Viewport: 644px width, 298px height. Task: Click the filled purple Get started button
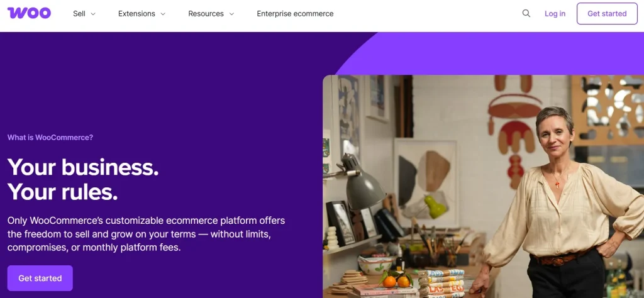tap(40, 279)
